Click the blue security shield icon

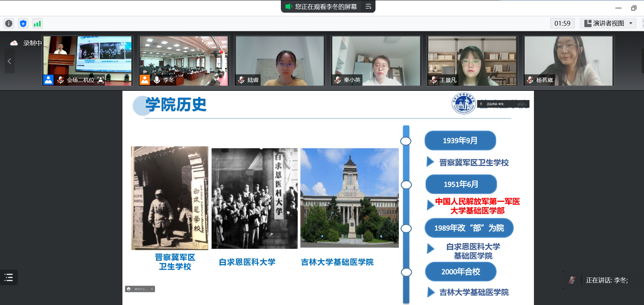[23, 23]
